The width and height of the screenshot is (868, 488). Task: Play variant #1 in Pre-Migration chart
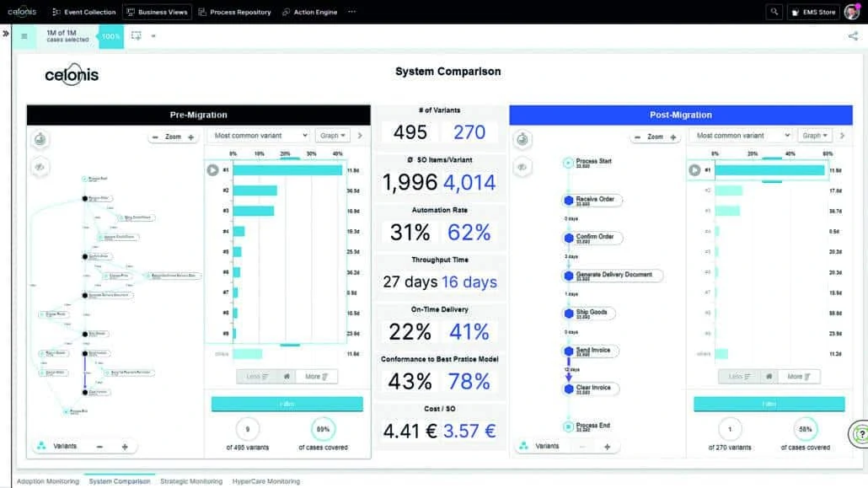(213, 169)
